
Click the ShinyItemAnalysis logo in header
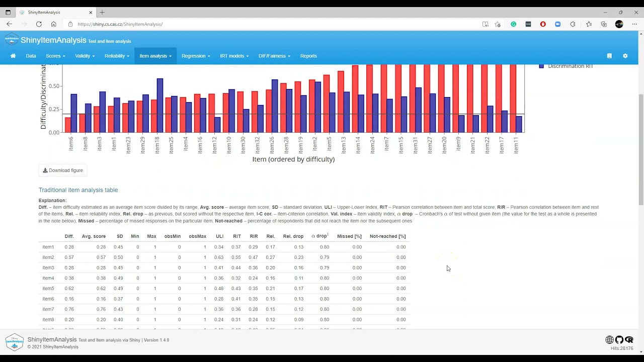point(12,40)
